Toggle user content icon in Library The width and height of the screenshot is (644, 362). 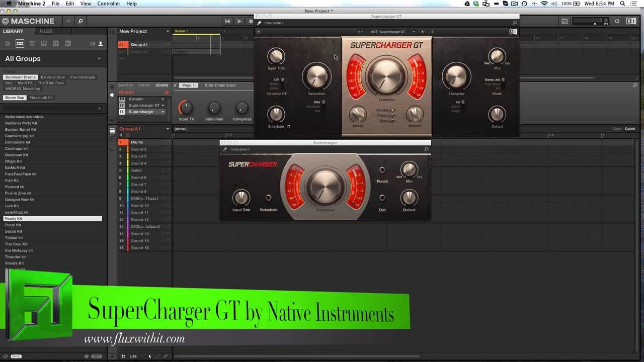click(x=100, y=44)
